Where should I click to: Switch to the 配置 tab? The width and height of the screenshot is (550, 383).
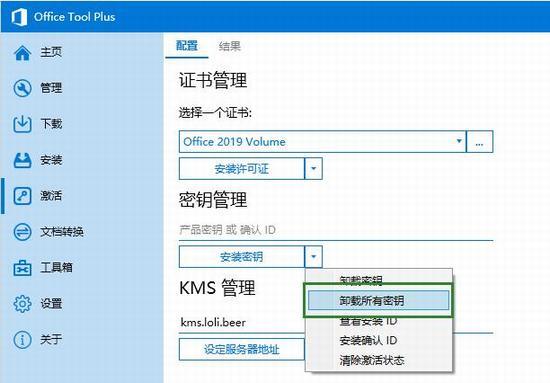tap(187, 46)
